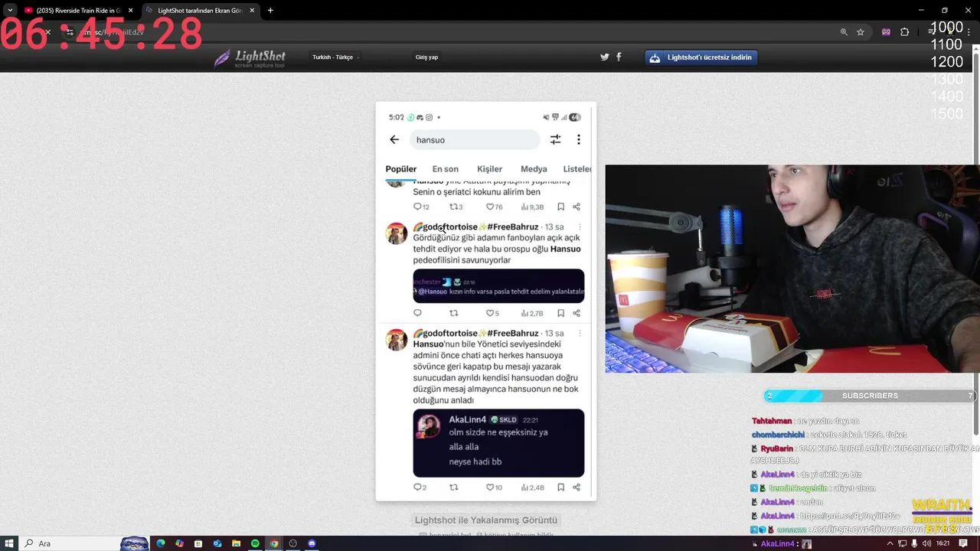Select the Kişiler tab
Viewport: 980px width, 551px height.
(490, 169)
